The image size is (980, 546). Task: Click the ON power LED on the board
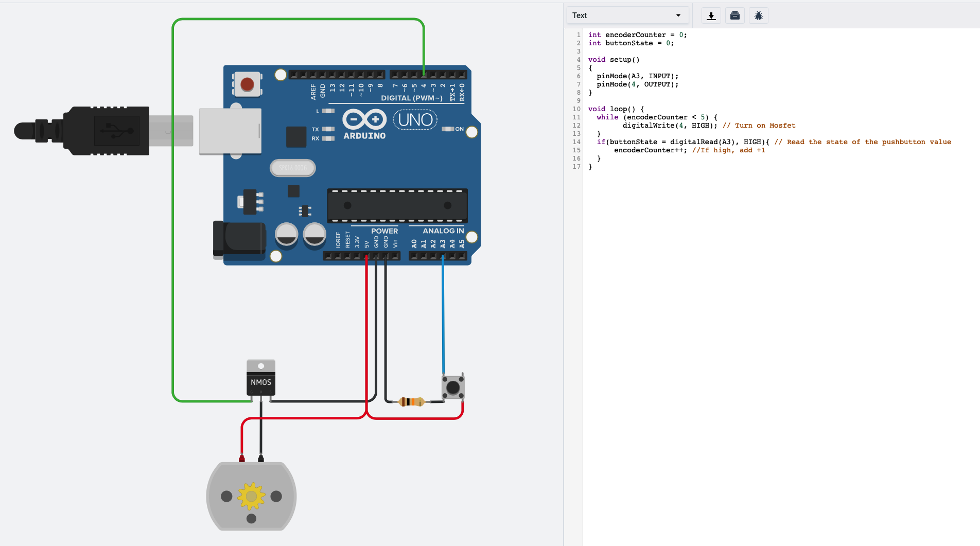pos(447,129)
